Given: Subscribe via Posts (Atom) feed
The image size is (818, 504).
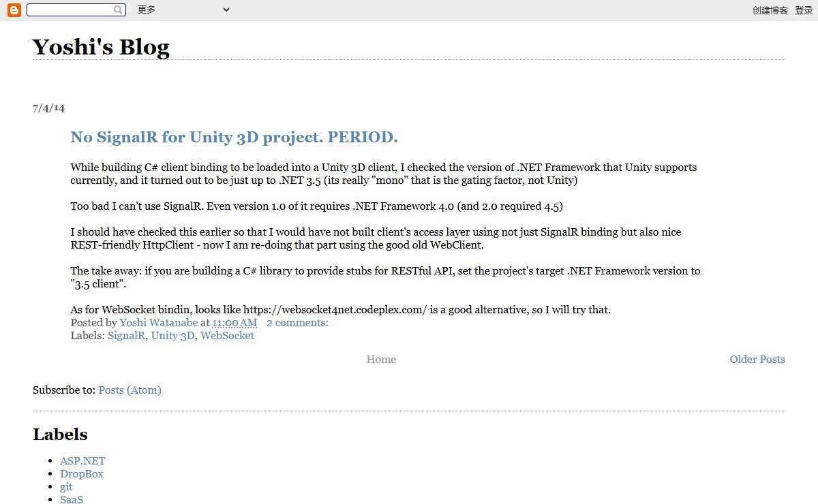Looking at the screenshot, I should tap(130, 390).
